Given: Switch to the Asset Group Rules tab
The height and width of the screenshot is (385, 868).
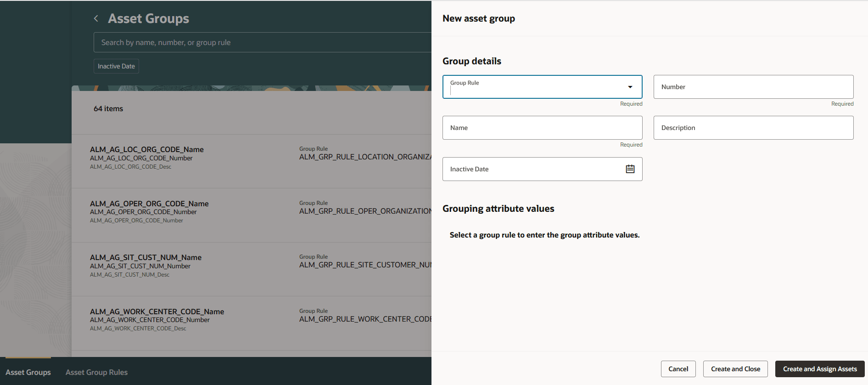Looking at the screenshot, I should pos(96,372).
